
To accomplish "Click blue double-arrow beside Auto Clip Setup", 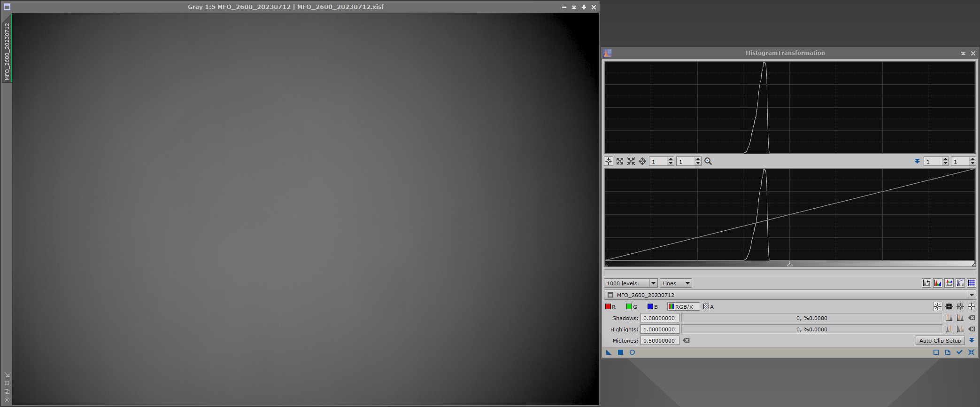I will pos(972,340).
